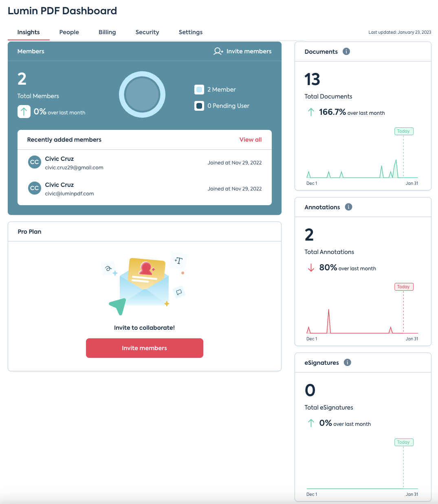Open the Settings tab
Screen dimensions: 438x504
pyautogui.click(x=190, y=32)
